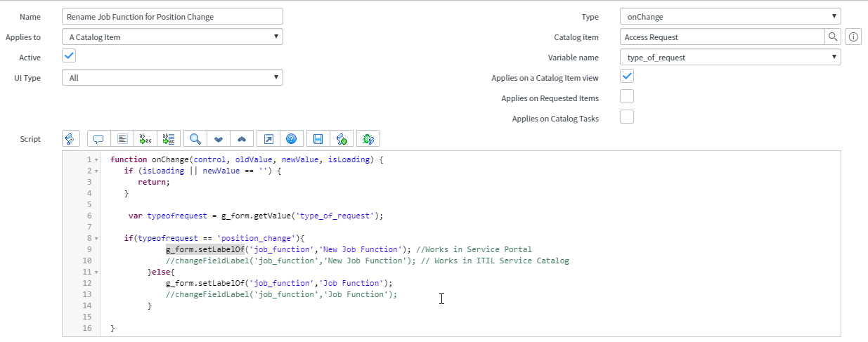
Task: Click 'return;' on line 3
Action: pyautogui.click(x=154, y=182)
